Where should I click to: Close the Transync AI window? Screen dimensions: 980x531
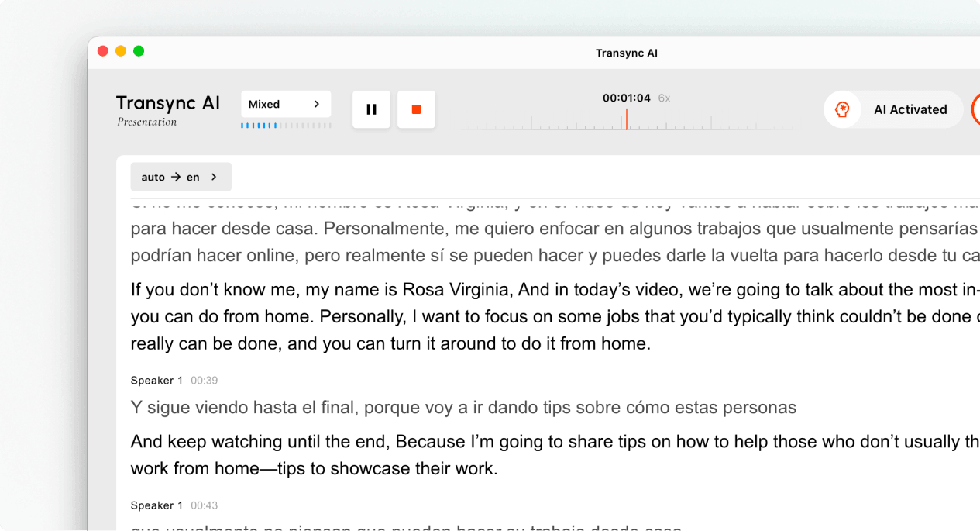pyautogui.click(x=103, y=51)
